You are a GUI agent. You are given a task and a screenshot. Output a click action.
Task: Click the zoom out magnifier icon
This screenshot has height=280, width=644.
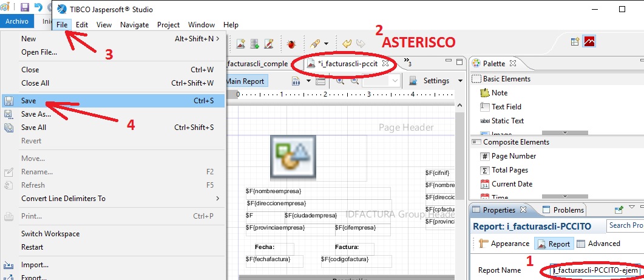[354, 81]
